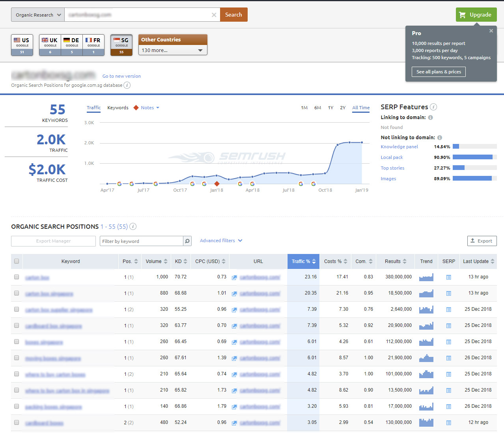Set chart range to 1M
Viewport: 504px width, 433px height.
pyautogui.click(x=304, y=108)
